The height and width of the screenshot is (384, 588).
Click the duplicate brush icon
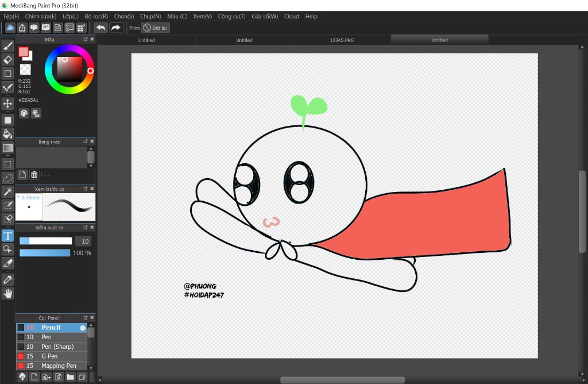tap(82, 377)
